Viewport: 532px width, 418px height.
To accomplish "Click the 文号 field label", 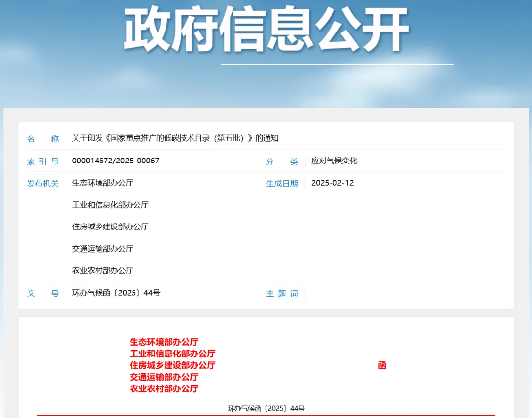I will point(43,294).
